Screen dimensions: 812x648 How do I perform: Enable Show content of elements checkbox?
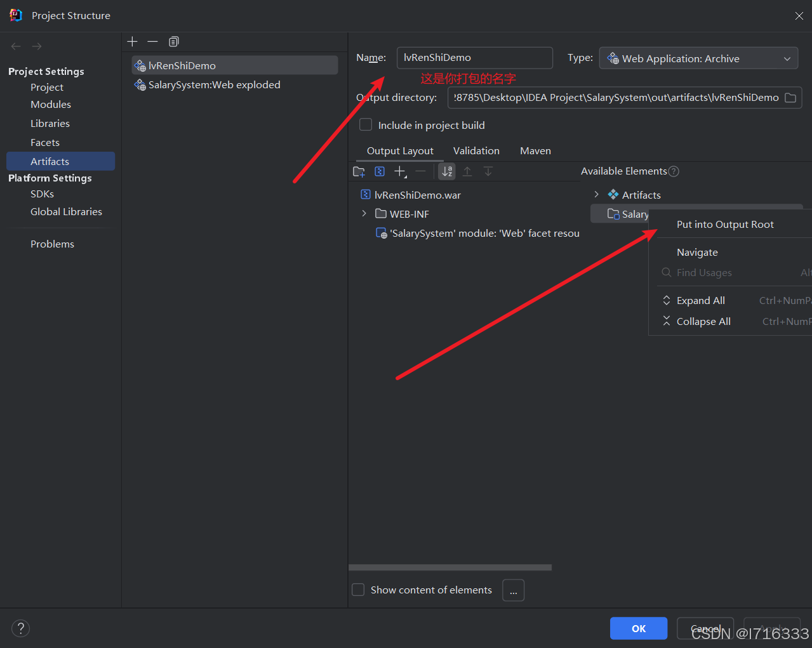click(x=358, y=590)
